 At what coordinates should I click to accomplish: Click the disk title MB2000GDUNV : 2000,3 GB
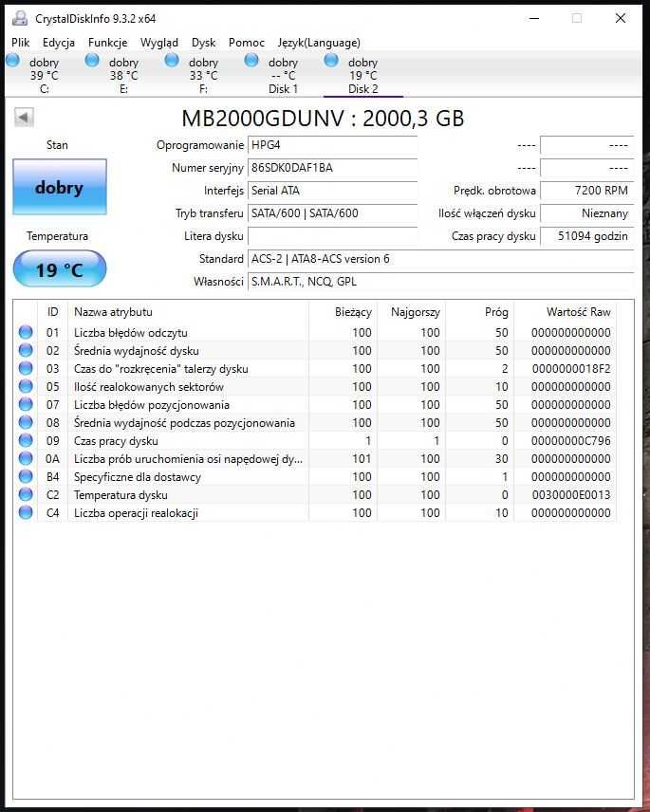[x=323, y=119]
